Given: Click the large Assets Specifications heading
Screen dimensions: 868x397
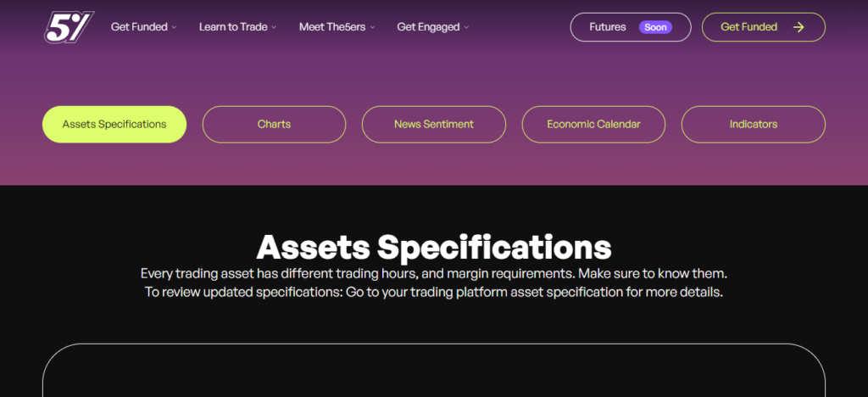Looking at the screenshot, I should coord(433,247).
